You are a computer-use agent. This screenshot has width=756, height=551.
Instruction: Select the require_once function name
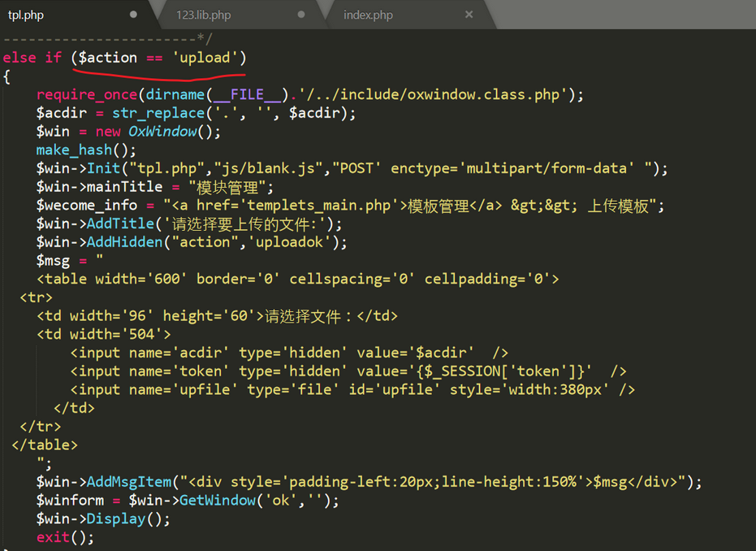86,93
